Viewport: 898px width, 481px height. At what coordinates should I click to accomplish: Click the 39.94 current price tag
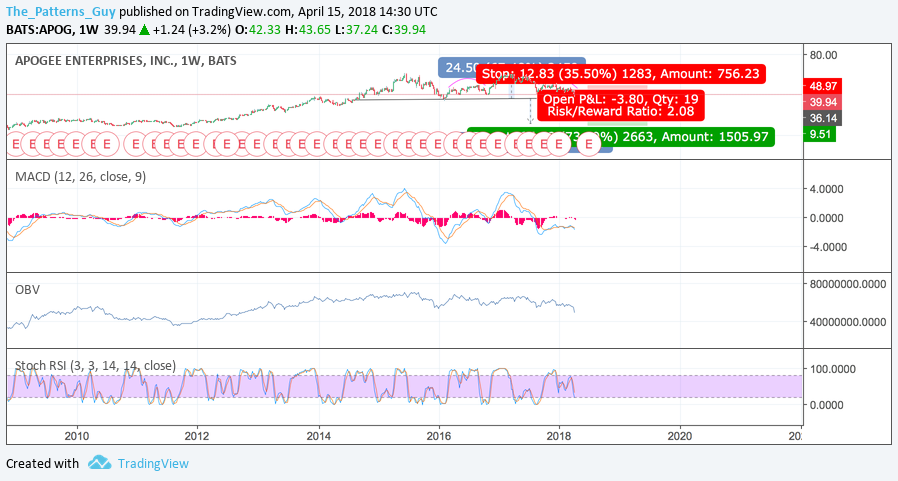[x=823, y=102]
